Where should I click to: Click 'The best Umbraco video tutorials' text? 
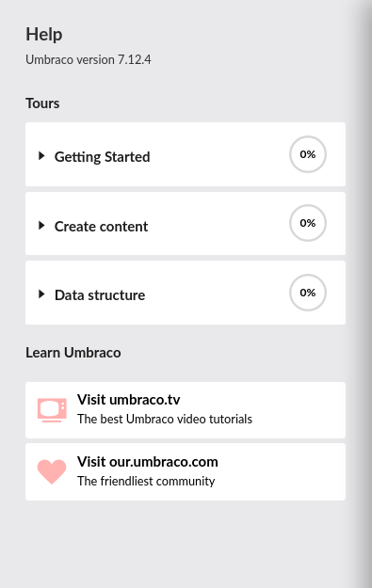point(165,419)
